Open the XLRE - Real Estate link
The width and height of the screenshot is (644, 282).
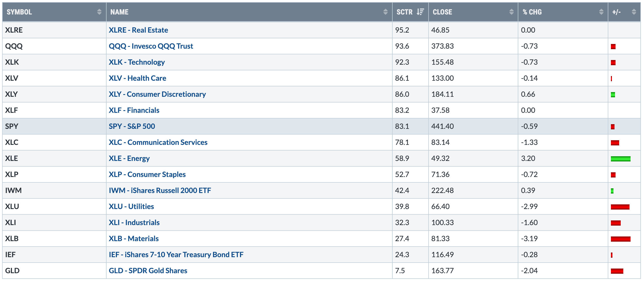[x=138, y=30]
